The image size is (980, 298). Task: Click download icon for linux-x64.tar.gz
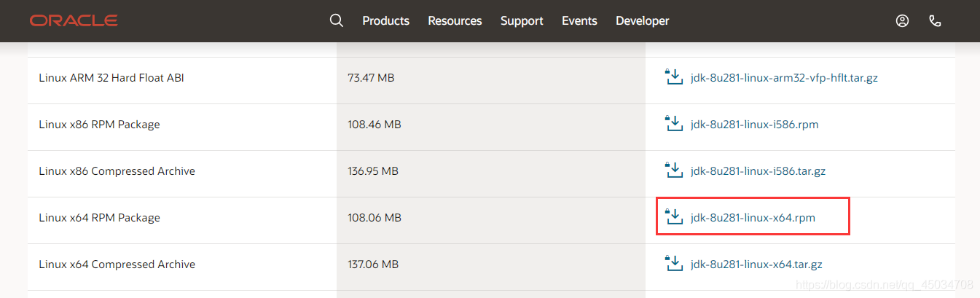click(674, 263)
